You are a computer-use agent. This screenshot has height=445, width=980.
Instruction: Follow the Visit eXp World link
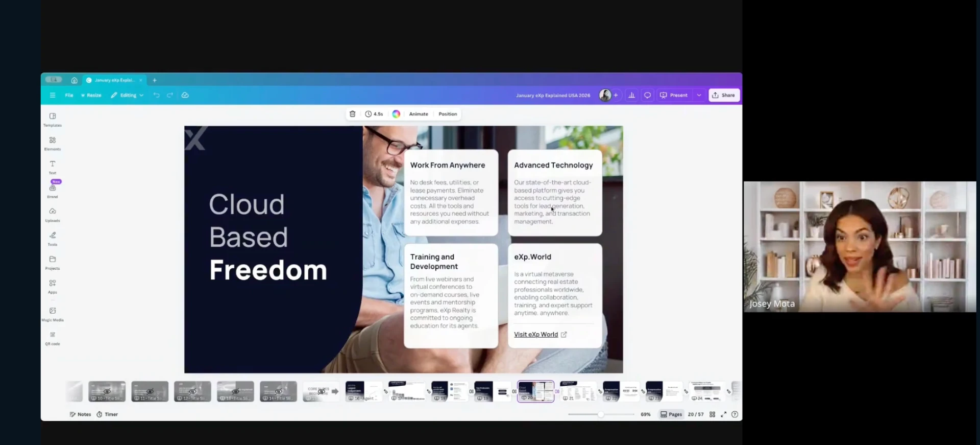point(540,335)
